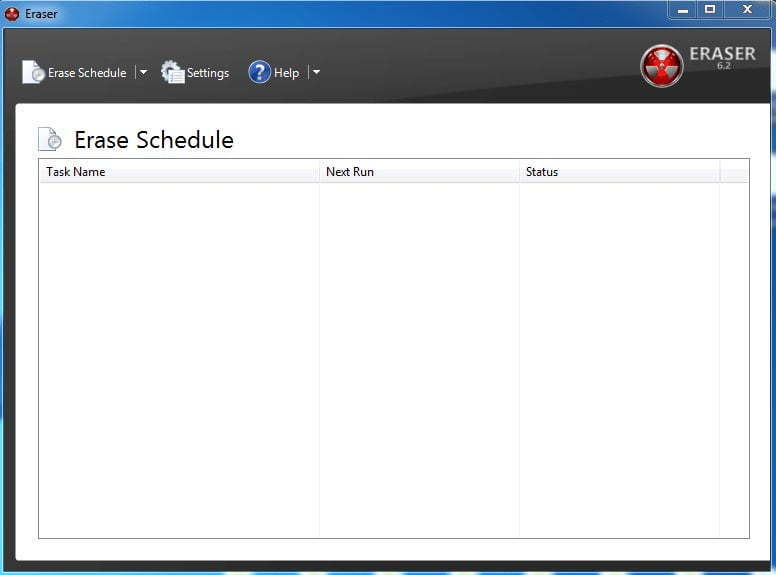Expand the Erase Schedule dropdown arrow

tap(143, 72)
